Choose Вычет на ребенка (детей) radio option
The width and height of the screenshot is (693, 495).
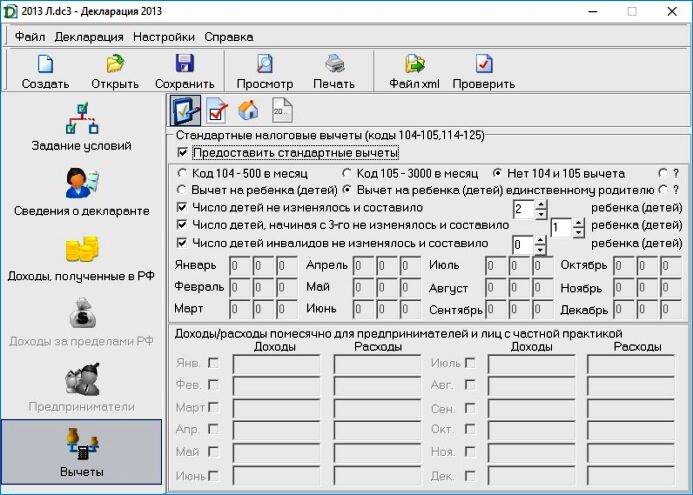click(x=181, y=190)
